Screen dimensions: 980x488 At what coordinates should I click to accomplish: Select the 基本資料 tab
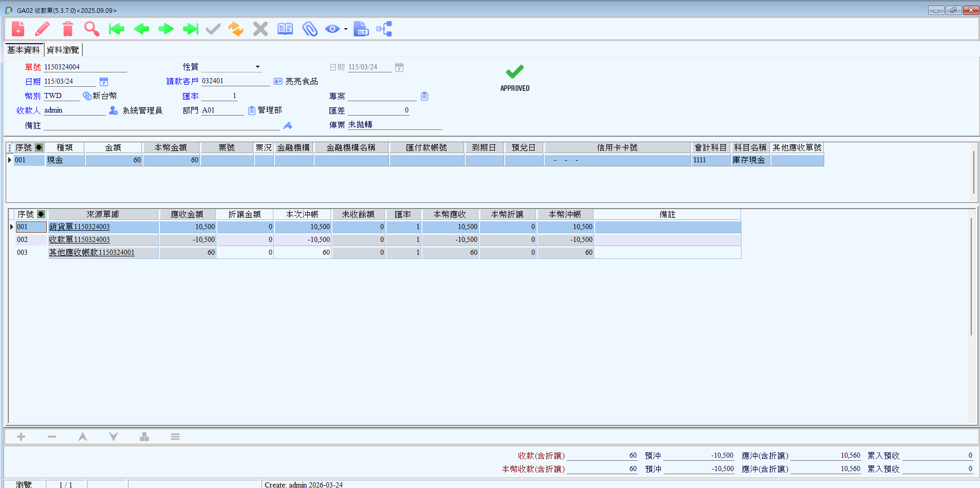tap(24, 50)
